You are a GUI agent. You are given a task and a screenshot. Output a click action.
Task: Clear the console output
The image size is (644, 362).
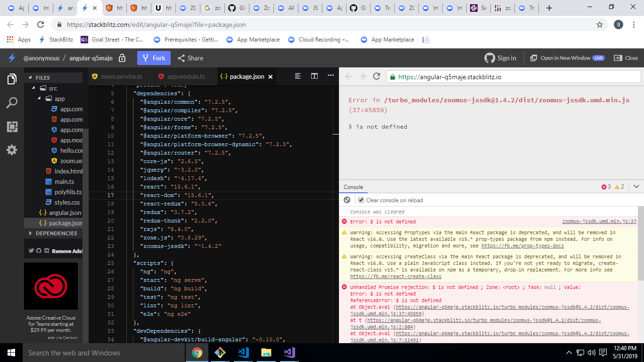click(x=347, y=200)
